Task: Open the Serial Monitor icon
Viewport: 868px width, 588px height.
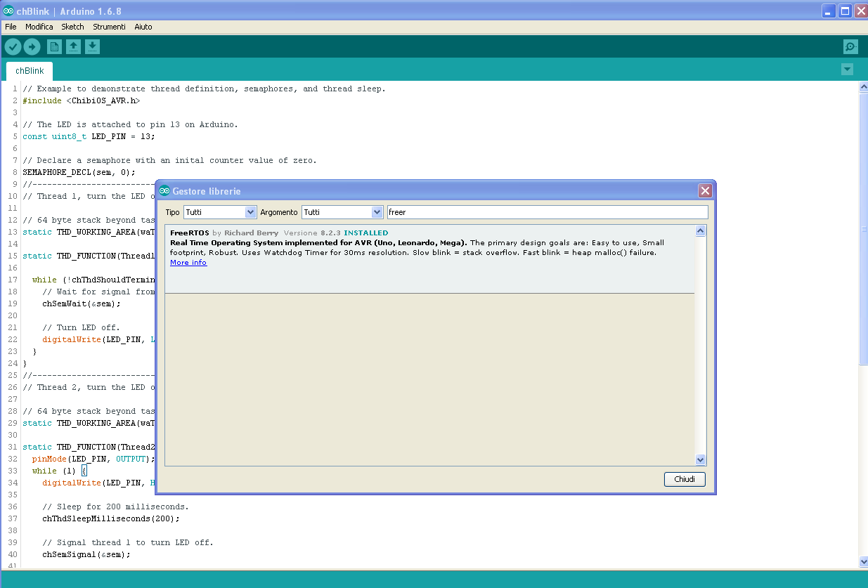Action: 850,46
